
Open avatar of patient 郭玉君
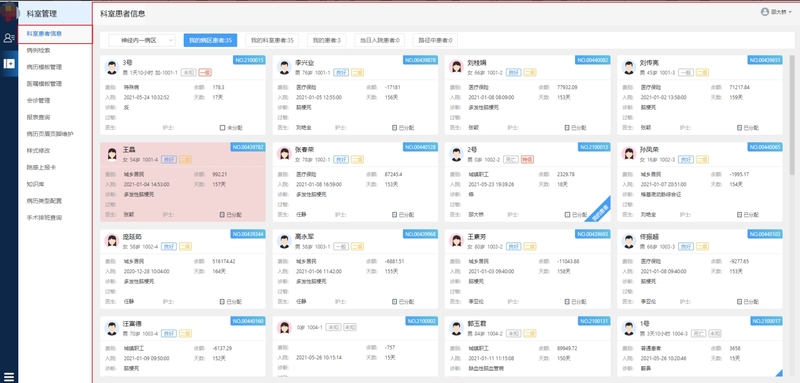pyautogui.click(x=456, y=328)
